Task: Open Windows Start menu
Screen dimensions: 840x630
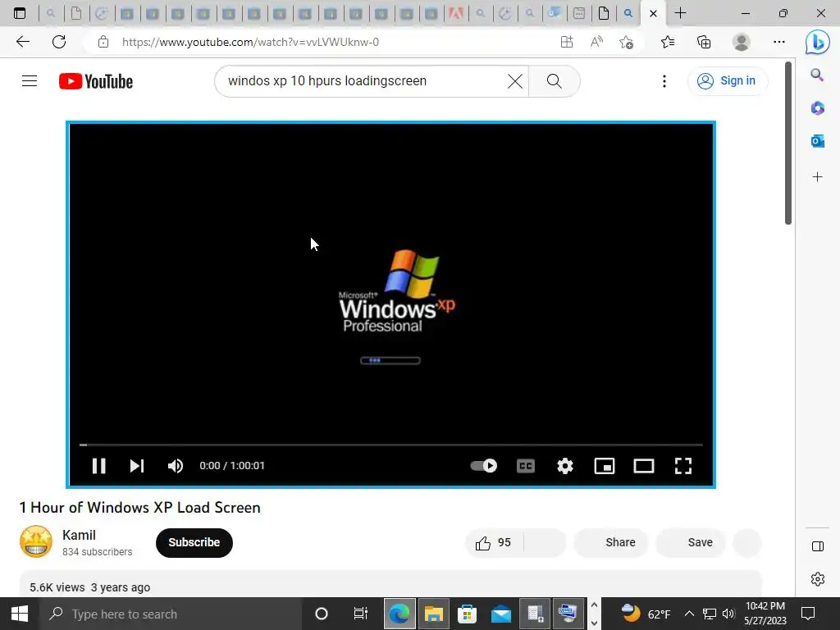Action: [20, 614]
